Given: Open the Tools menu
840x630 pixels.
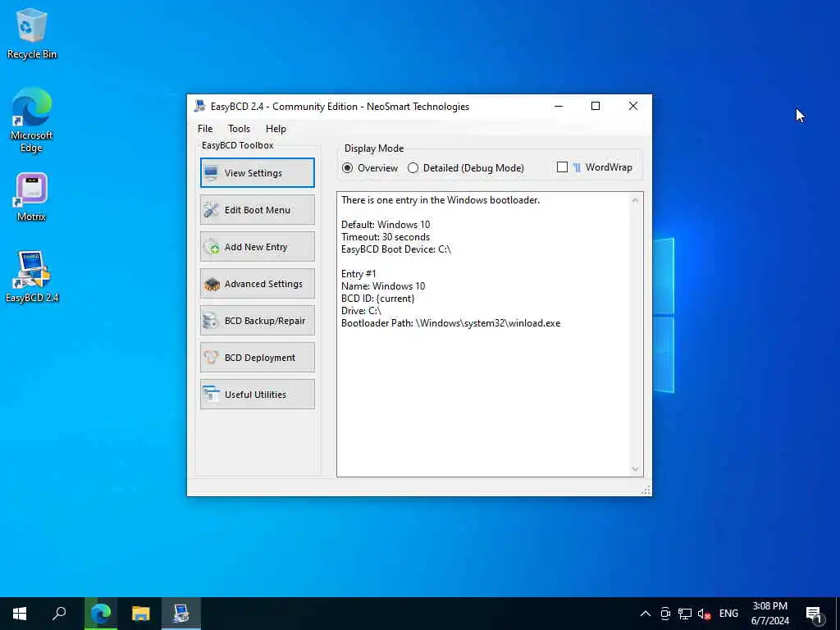Looking at the screenshot, I should pos(239,129).
